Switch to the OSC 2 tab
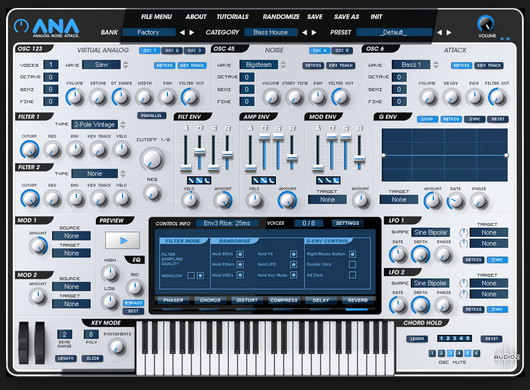Screen dimensions: 530x390 point(172,51)
